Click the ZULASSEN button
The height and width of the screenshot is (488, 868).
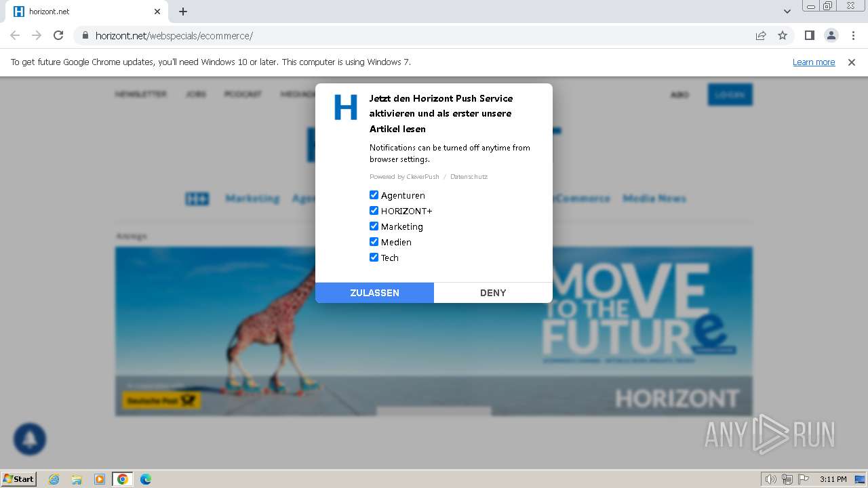pyautogui.click(x=374, y=293)
